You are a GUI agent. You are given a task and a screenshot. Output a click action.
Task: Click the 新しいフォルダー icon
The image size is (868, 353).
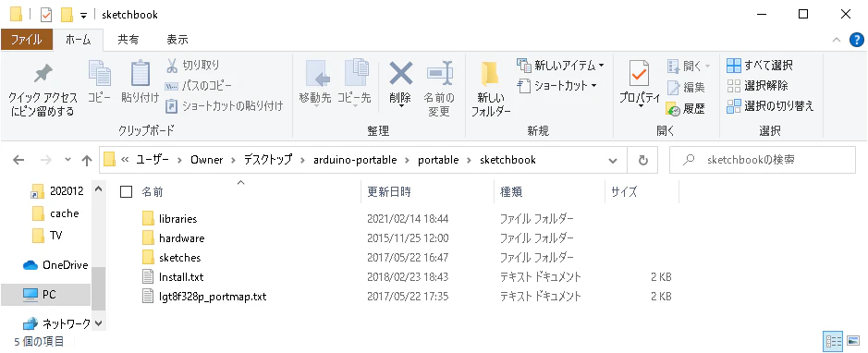(490, 73)
